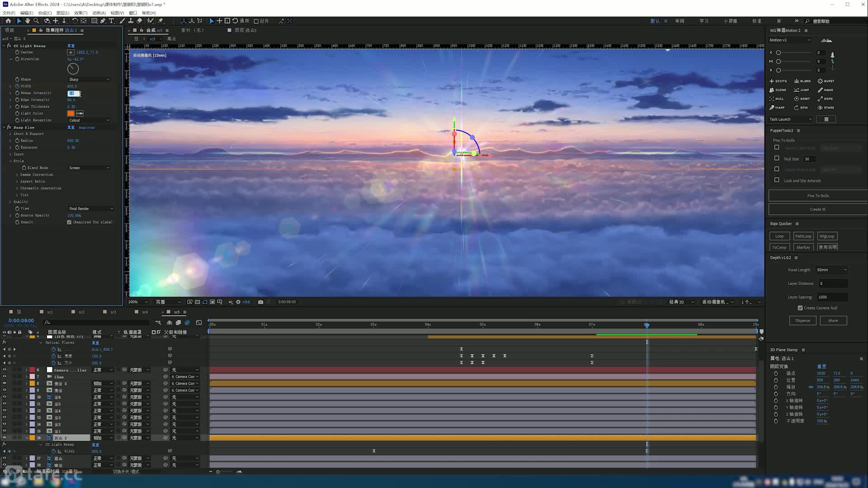The height and width of the screenshot is (488, 868).
Task: Select the Selection arrow tool
Action: click(19, 21)
